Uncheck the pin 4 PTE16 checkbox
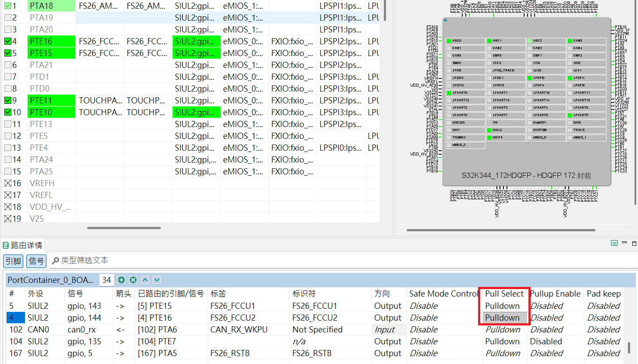 coord(7,42)
